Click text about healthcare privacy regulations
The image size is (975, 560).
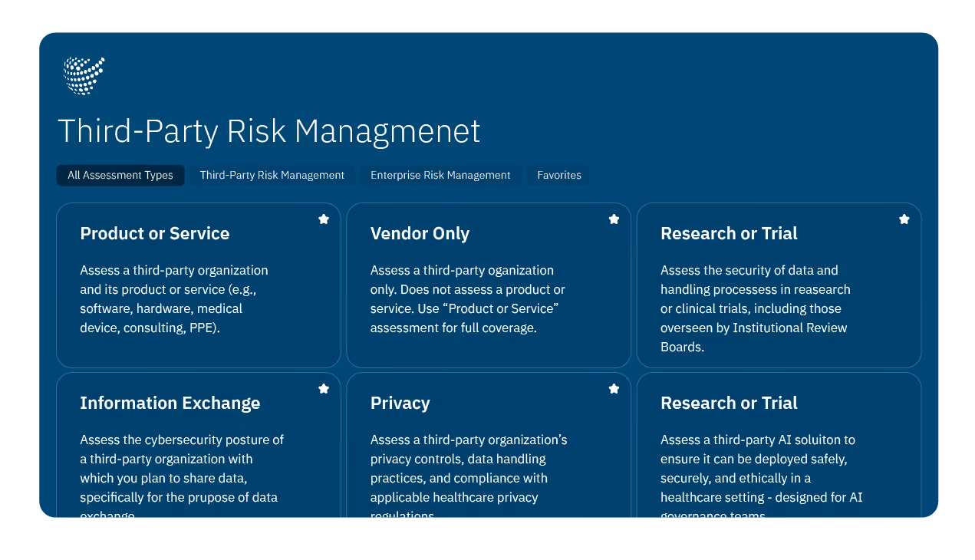[x=469, y=477]
